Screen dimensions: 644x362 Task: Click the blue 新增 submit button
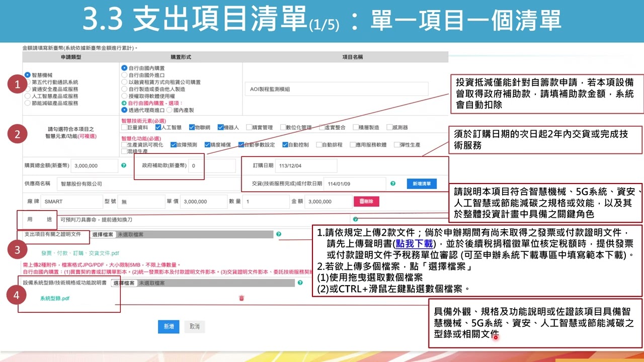169,326
